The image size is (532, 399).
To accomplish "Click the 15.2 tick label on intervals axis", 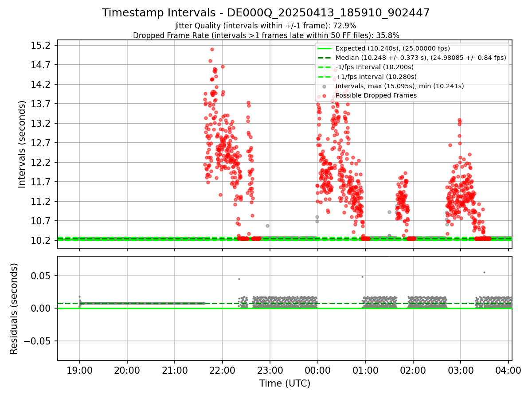I will (42, 46).
